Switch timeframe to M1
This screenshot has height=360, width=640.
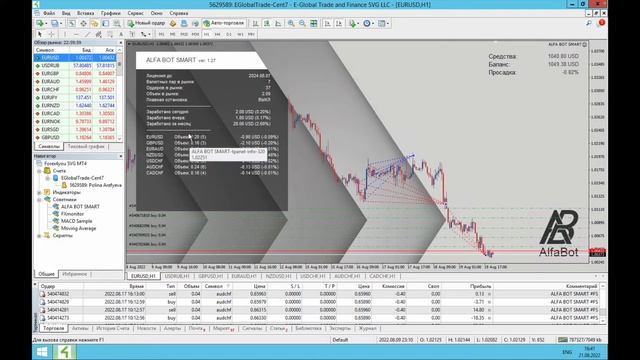pos(161,34)
